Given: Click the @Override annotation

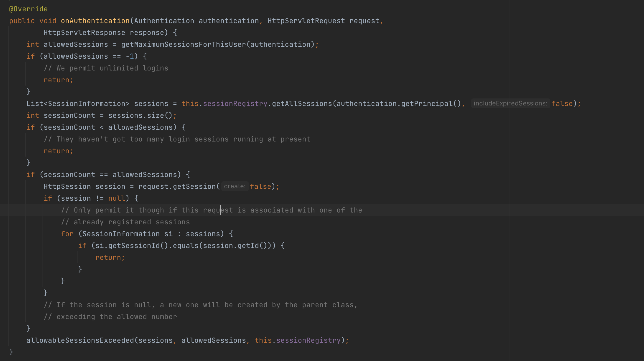Looking at the screenshot, I should click(x=28, y=9).
